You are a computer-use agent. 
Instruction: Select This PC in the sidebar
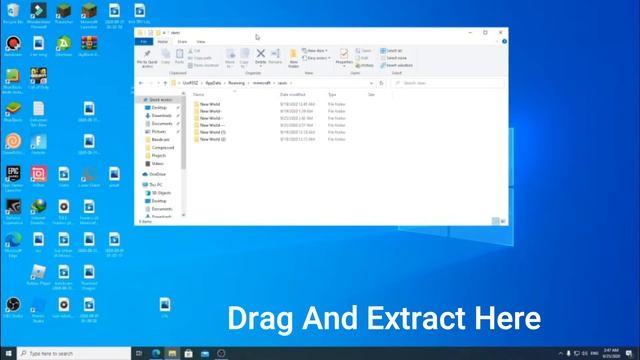point(156,185)
